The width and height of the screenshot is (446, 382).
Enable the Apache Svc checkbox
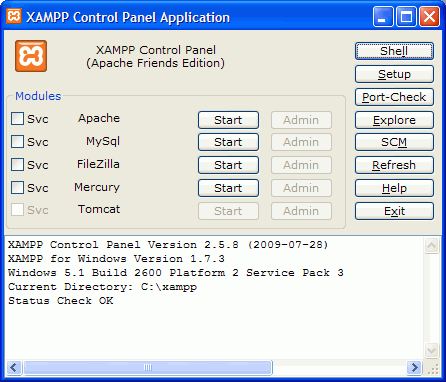click(17, 119)
